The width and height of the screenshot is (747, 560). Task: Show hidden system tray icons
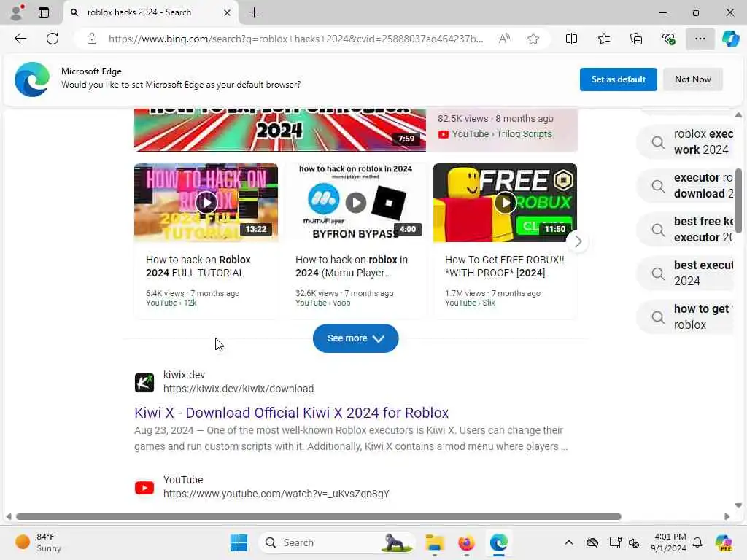point(569,542)
